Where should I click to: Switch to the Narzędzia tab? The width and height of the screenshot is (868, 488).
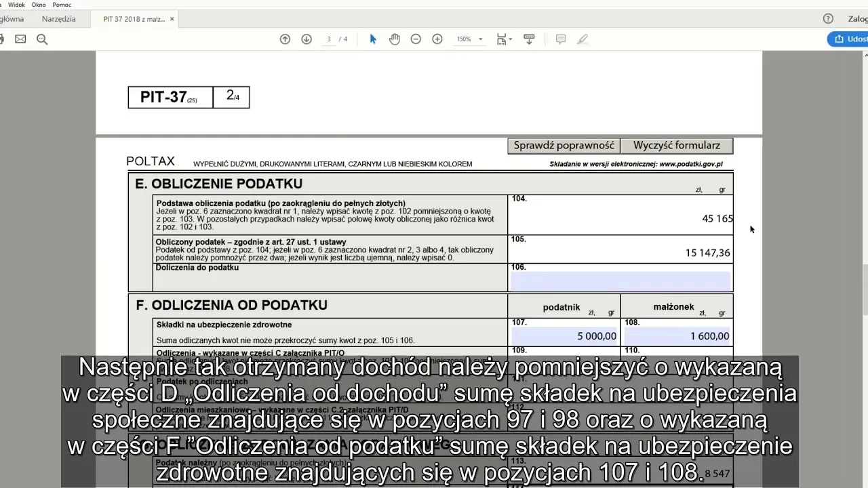(58, 18)
